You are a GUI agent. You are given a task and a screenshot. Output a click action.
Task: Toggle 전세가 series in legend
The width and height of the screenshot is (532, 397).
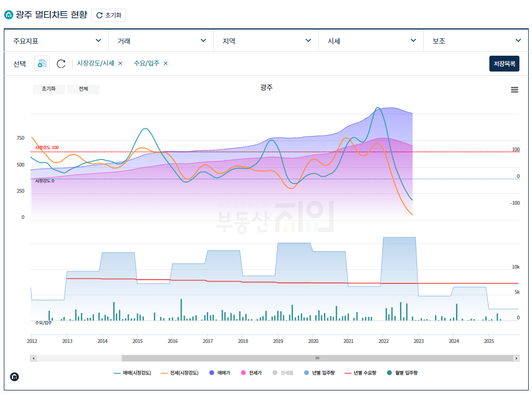[x=252, y=373]
